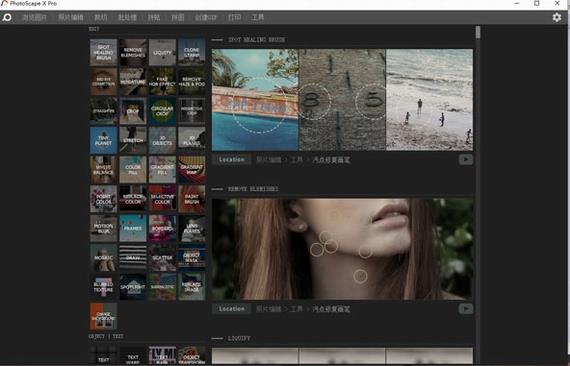570x366 pixels.
Task: Select the Stretch tile
Action: point(133,140)
